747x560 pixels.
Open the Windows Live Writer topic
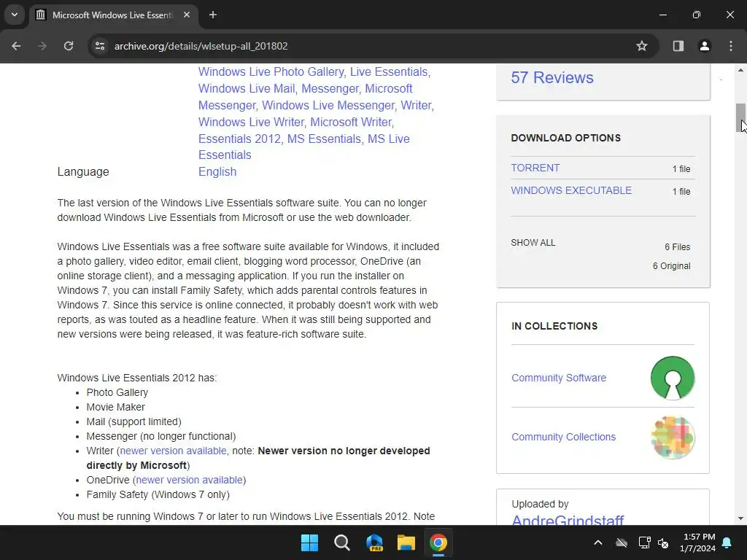tap(251, 122)
